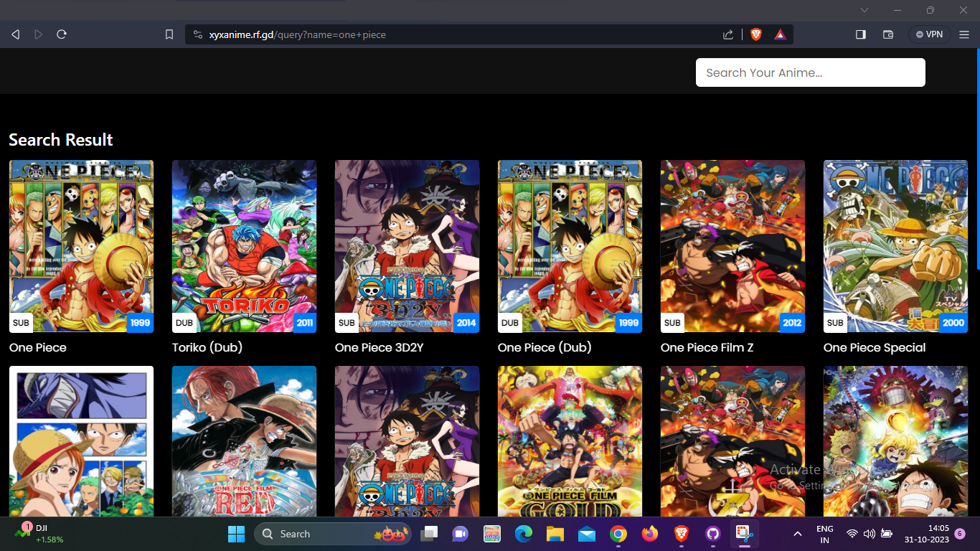Viewport: 980px width, 551px height.
Task: Click the Search Your Anime input field
Action: [810, 72]
